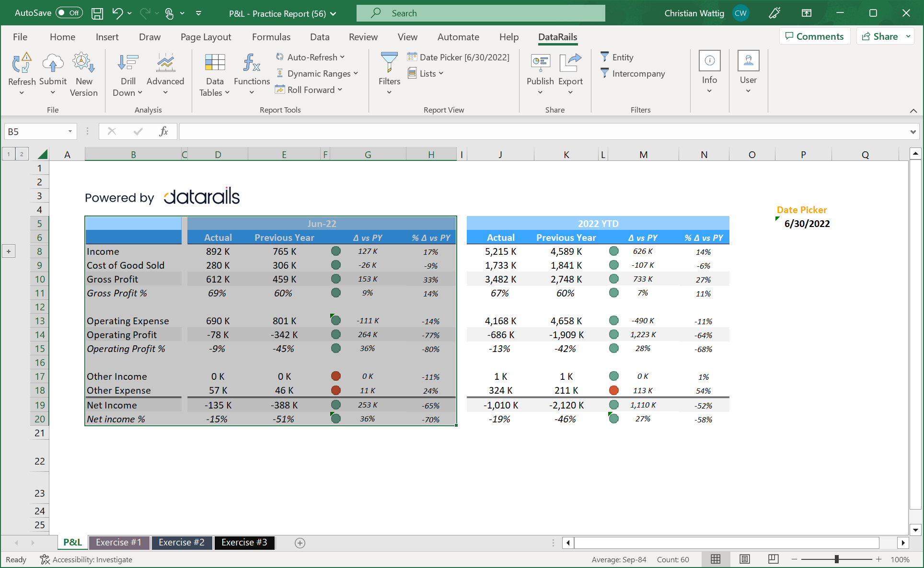The height and width of the screenshot is (568, 924).
Task: Click the Entity filter icon
Action: pyautogui.click(x=605, y=57)
